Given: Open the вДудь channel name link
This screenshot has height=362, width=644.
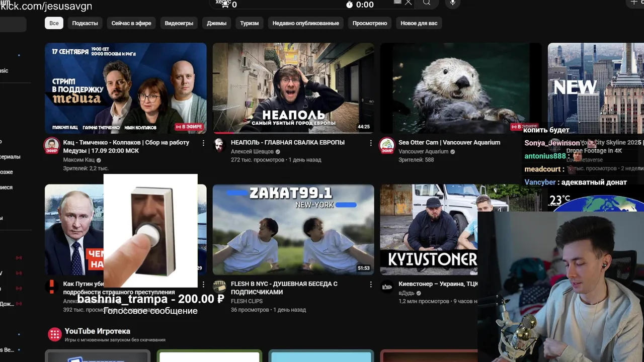Looking at the screenshot, I should [x=408, y=293].
